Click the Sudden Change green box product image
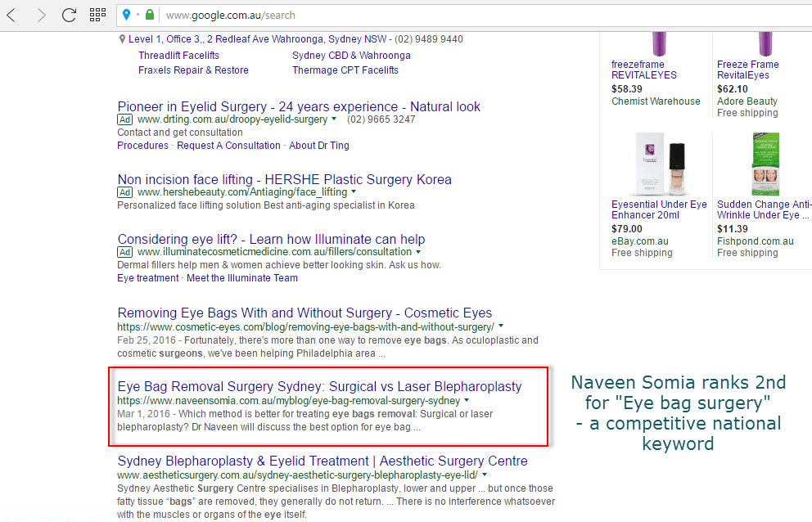812x522 pixels. click(765, 164)
